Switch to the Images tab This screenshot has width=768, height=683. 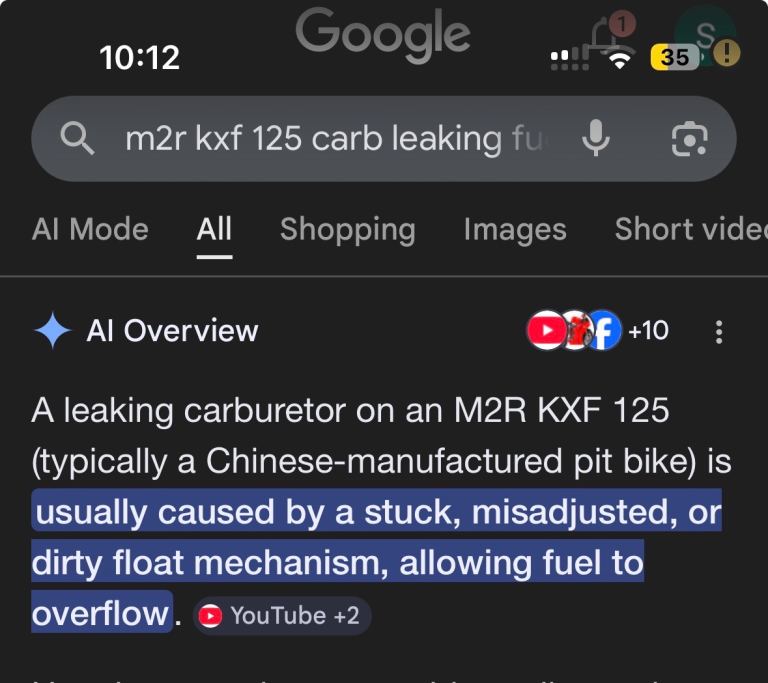(515, 229)
